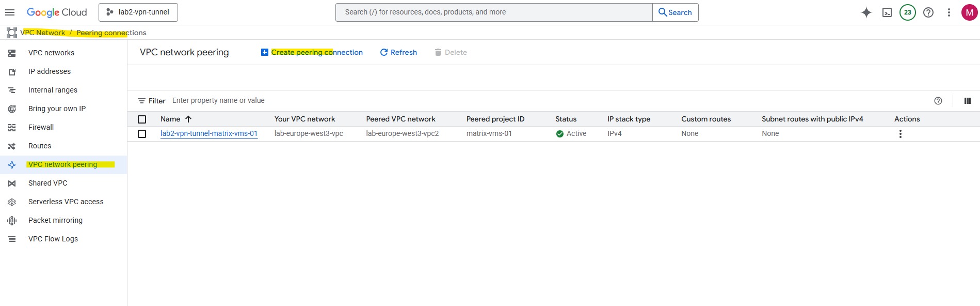Open the lab2-vpn-tunnel-matrix-vms-01 peering link
Viewport: 980px width, 306px height.
pyautogui.click(x=208, y=134)
